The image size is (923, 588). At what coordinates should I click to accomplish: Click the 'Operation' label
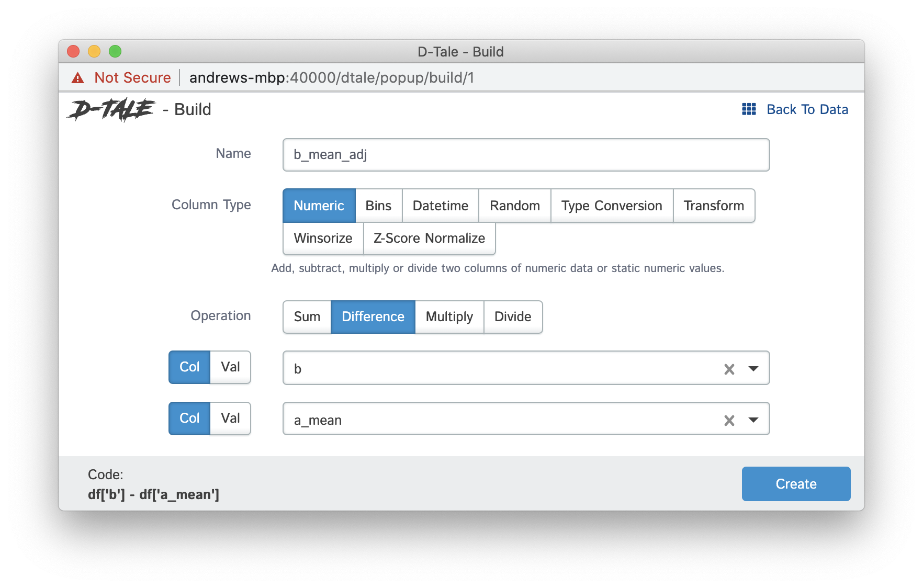coord(221,316)
